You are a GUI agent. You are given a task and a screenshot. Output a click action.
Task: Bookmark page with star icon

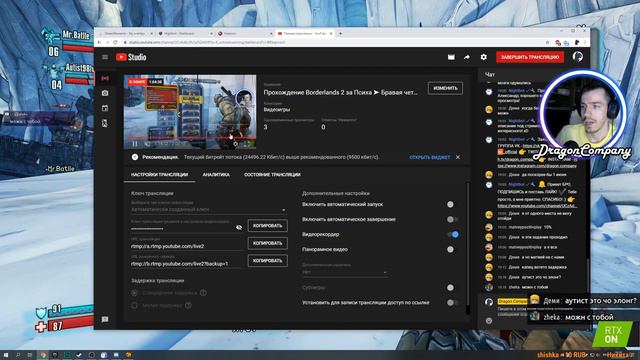click(x=547, y=42)
